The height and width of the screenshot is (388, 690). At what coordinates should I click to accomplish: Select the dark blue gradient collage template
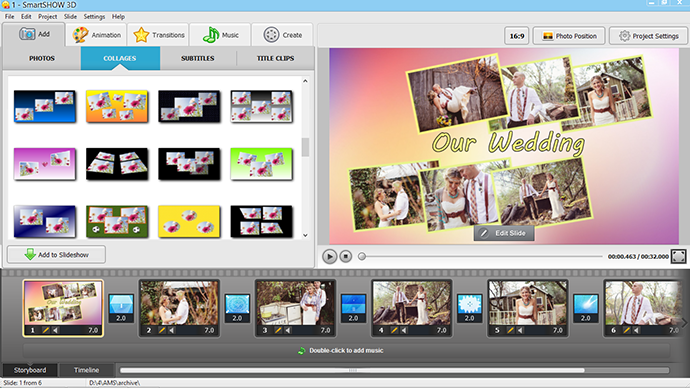pos(44,221)
